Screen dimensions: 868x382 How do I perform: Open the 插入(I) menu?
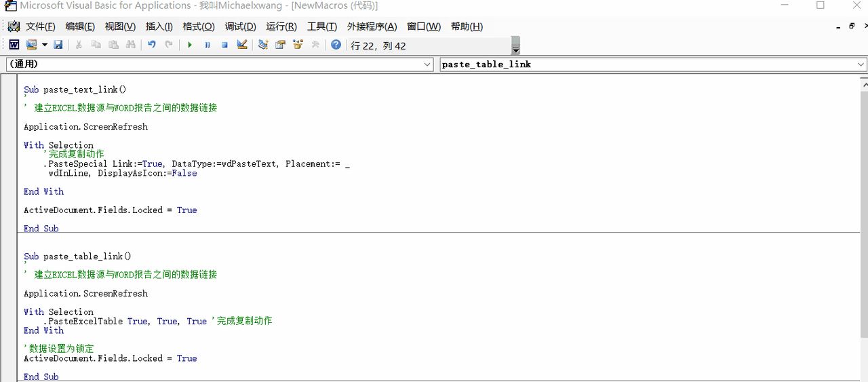(x=159, y=26)
